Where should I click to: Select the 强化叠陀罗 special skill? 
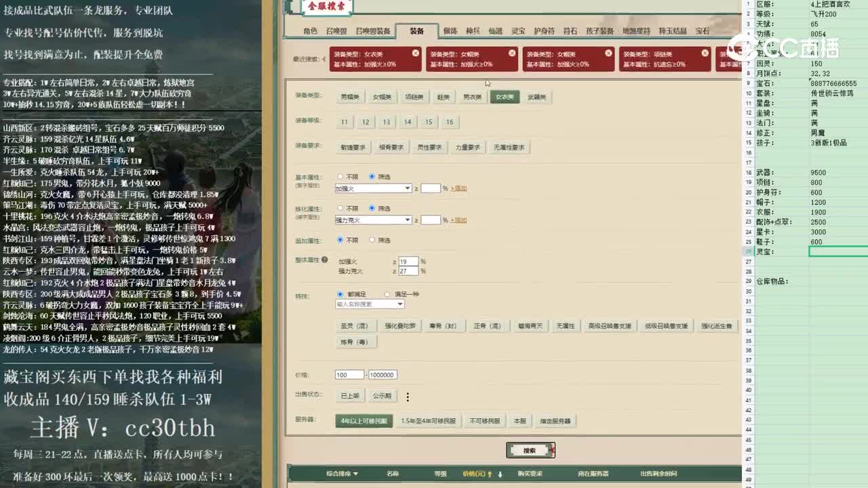tap(400, 326)
